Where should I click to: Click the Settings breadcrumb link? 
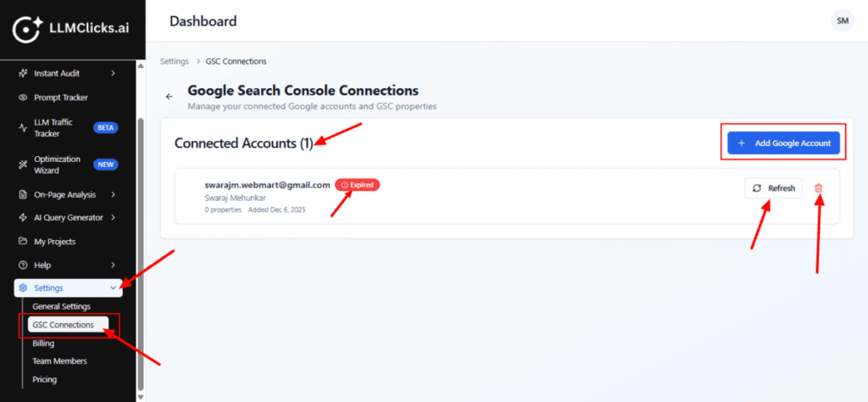[x=174, y=62]
